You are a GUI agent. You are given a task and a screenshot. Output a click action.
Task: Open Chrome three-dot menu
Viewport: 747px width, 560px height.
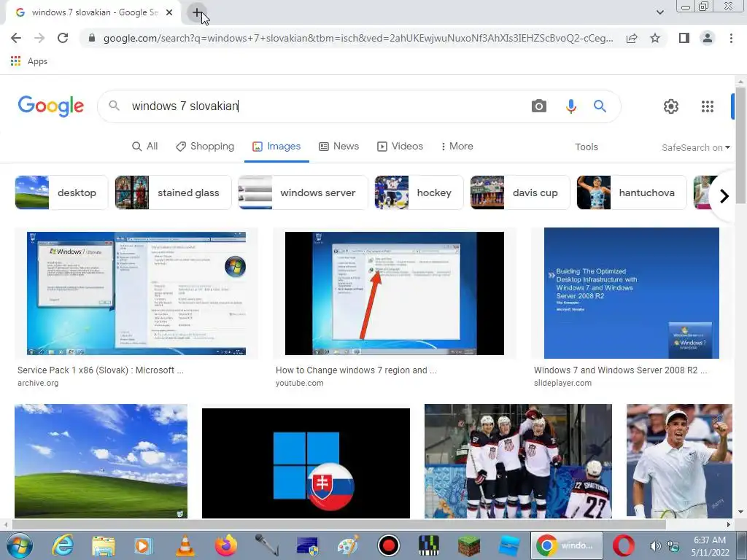pos(731,38)
